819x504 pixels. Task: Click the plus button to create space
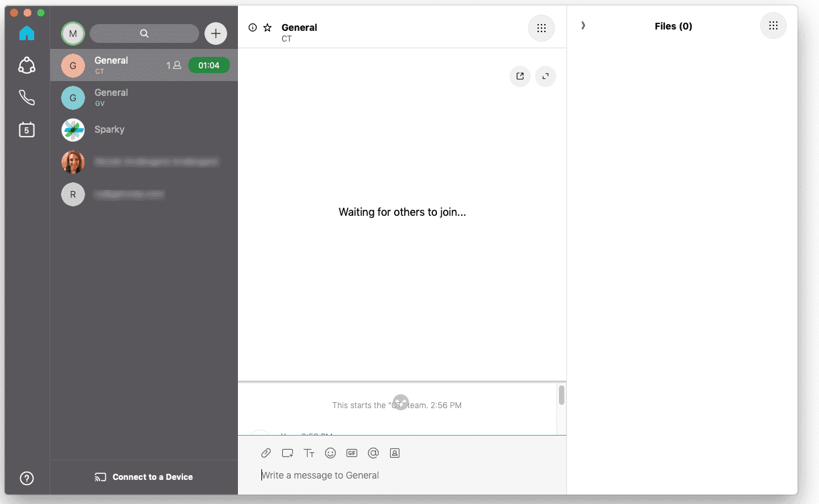point(216,34)
